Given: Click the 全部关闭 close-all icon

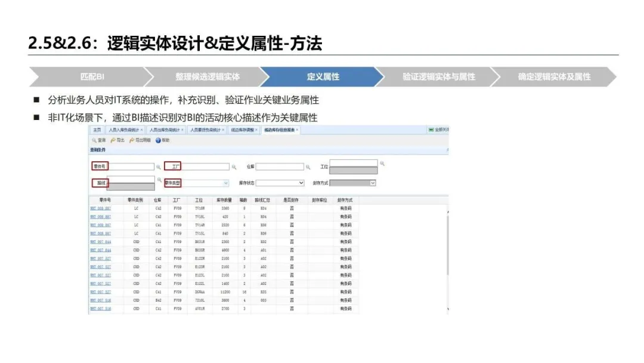Looking at the screenshot, I should (x=431, y=130).
